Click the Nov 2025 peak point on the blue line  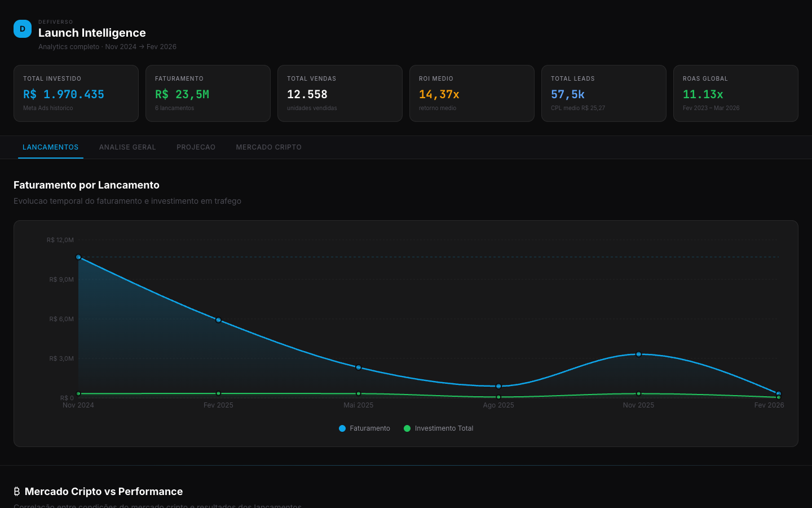coord(638,354)
